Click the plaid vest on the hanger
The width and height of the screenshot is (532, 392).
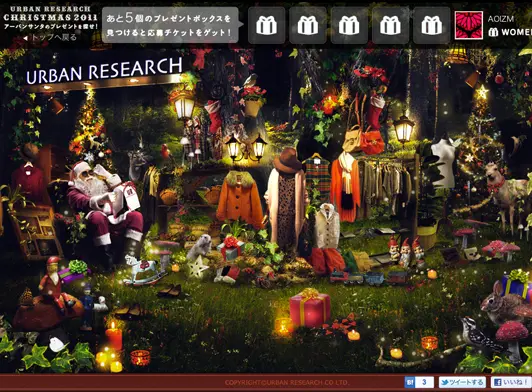pos(317,176)
